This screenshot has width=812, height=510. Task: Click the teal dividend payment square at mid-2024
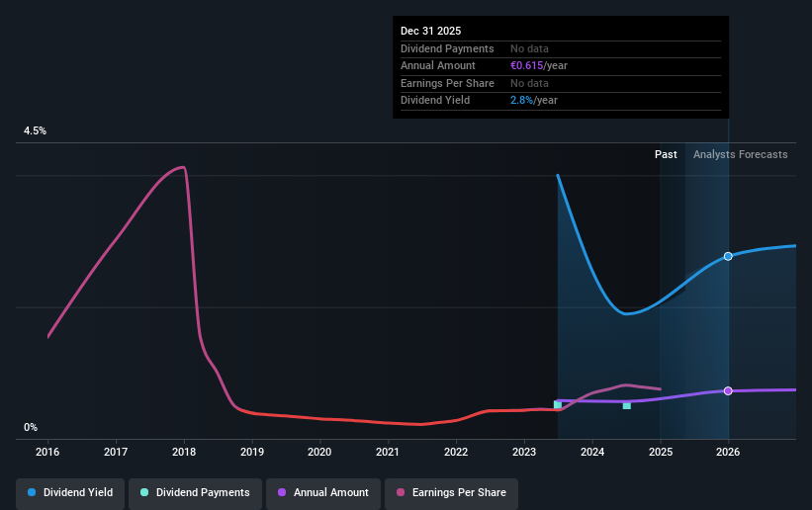(627, 405)
